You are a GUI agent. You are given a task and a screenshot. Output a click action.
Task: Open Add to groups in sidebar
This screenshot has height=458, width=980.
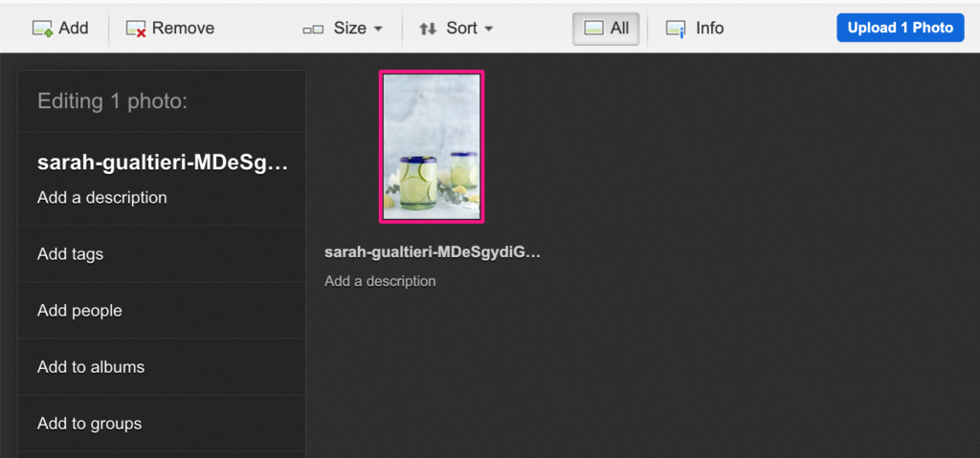[161, 424]
